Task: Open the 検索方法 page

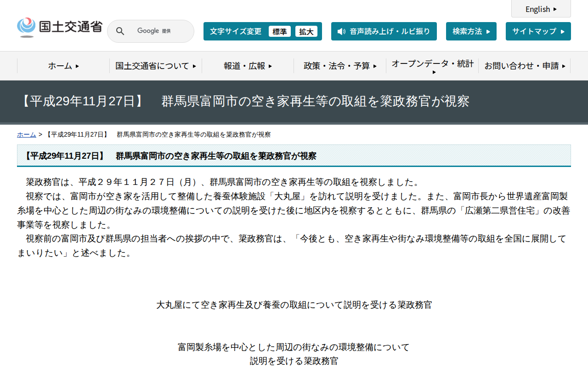Action: (x=471, y=31)
